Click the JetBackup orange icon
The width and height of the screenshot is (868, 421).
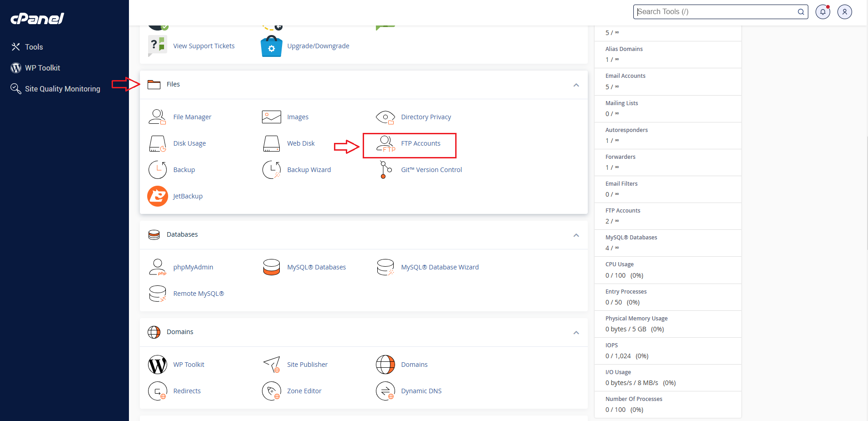(158, 196)
